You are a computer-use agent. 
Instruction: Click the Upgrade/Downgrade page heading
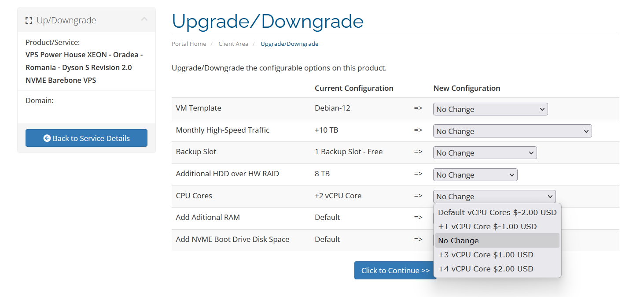coord(268,21)
